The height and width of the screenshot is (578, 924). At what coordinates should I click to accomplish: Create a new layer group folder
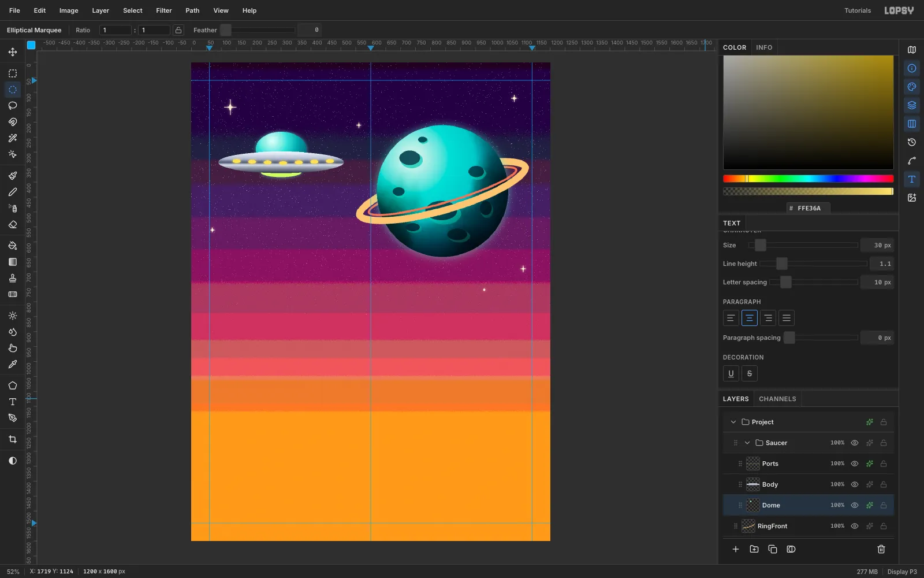[754, 549]
